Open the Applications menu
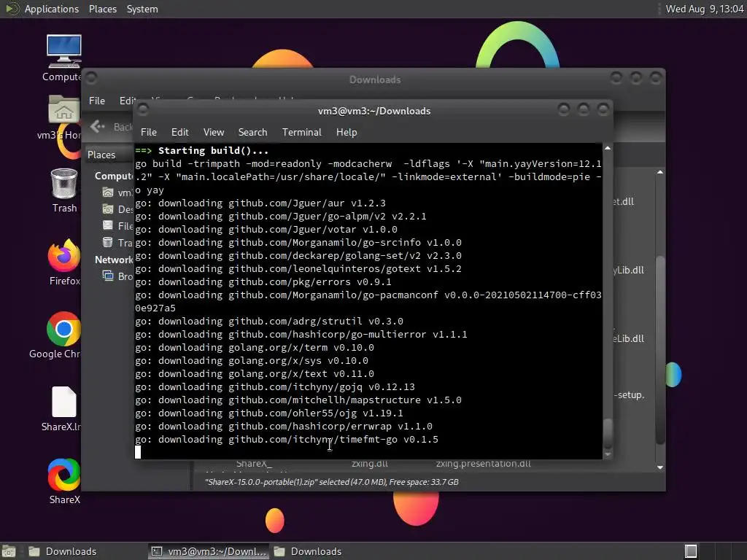Image resolution: width=747 pixels, height=560 pixels. (52, 9)
